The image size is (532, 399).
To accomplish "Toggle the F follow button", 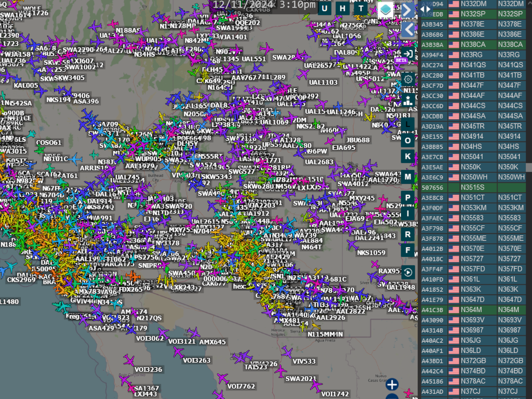I will pyautogui.click(x=408, y=250).
